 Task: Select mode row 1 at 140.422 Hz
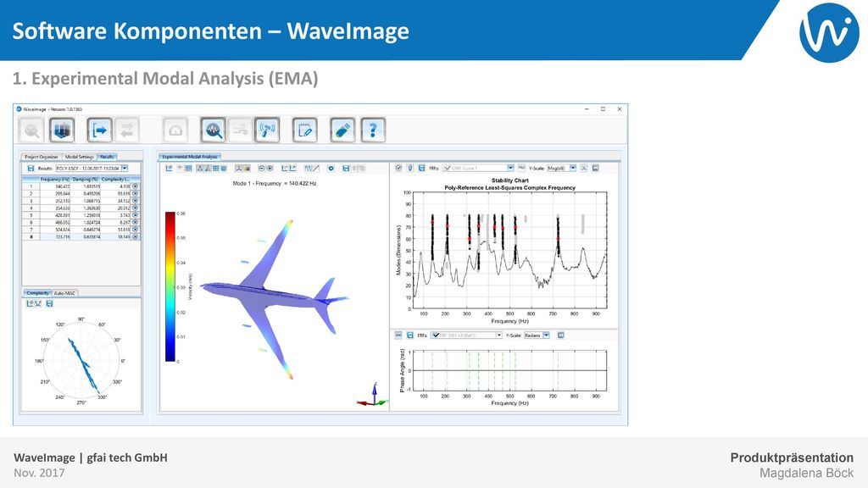pos(81,186)
